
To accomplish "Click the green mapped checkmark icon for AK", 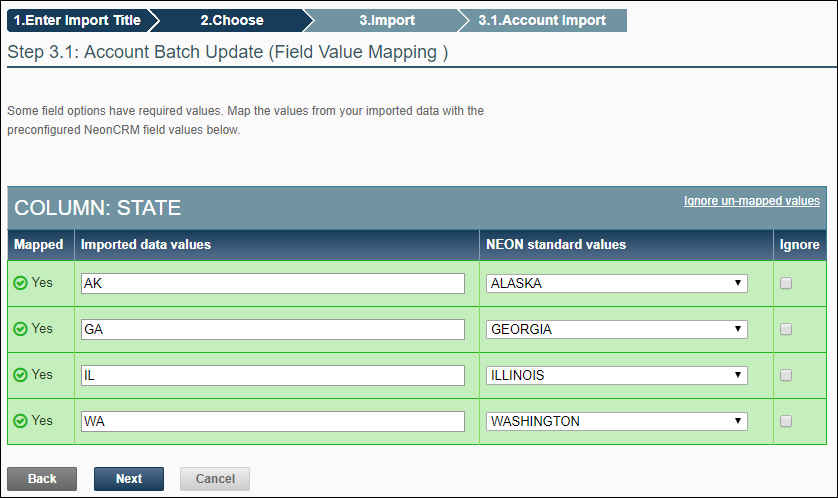I will (20, 283).
